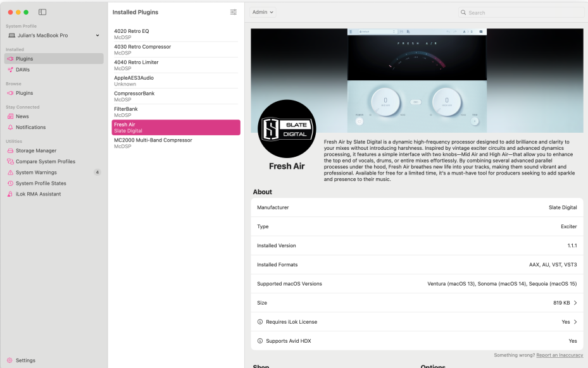Open Browse Plugins in the sidebar

(54, 93)
